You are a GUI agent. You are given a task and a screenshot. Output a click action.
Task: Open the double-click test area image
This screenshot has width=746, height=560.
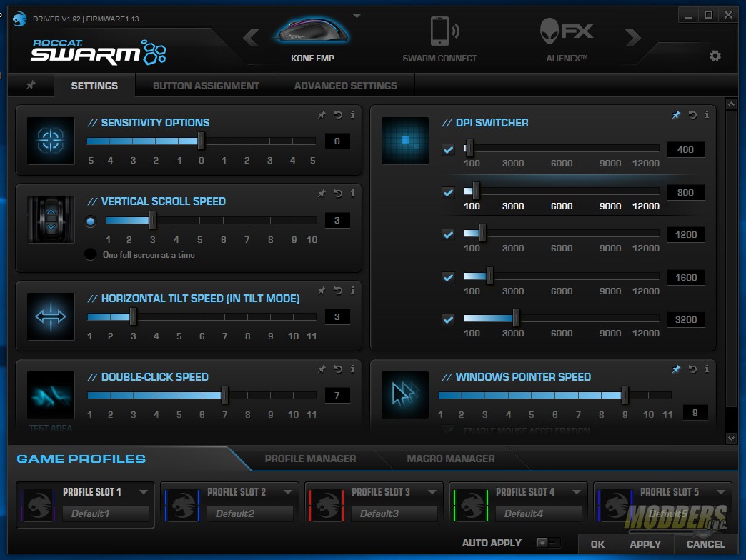(x=51, y=395)
